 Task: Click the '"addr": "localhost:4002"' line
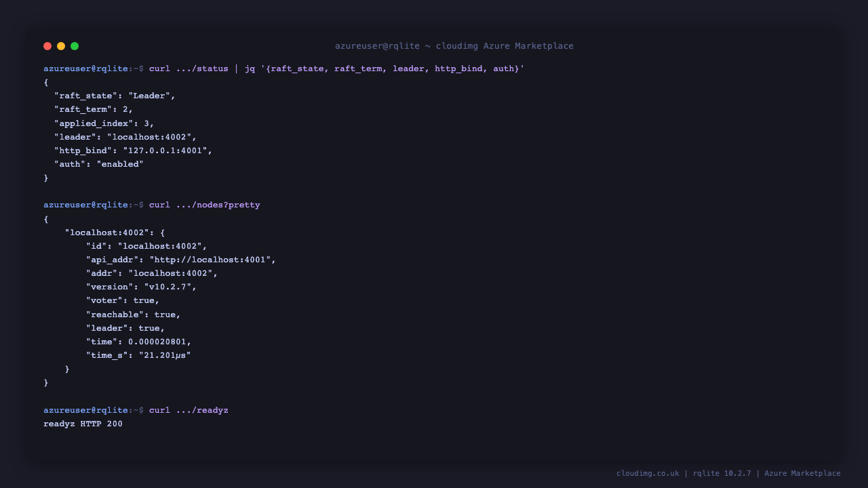click(x=152, y=273)
